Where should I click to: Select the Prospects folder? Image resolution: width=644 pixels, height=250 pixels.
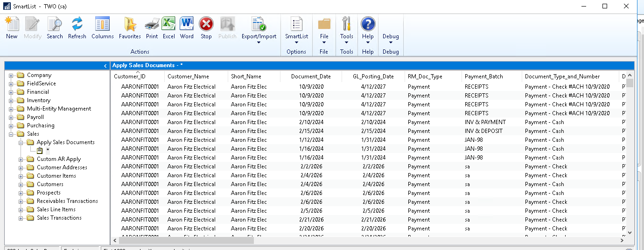click(x=49, y=193)
